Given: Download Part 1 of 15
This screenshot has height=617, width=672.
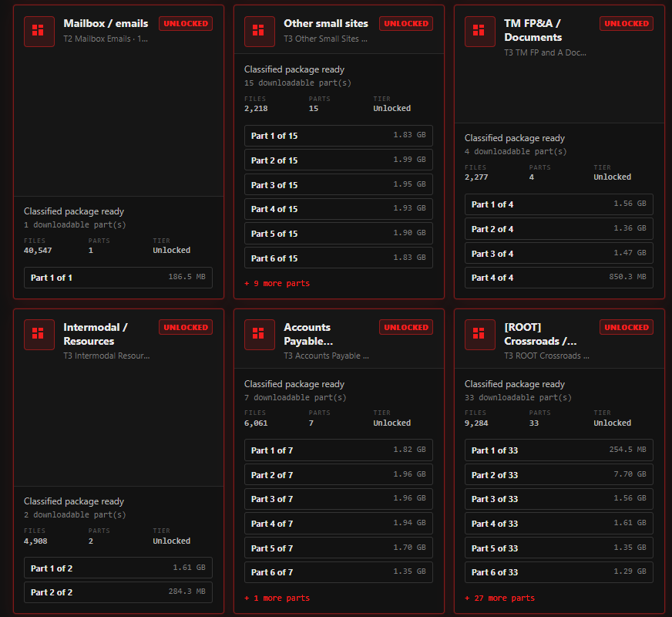Looking at the screenshot, I should [x=338, y=136].
